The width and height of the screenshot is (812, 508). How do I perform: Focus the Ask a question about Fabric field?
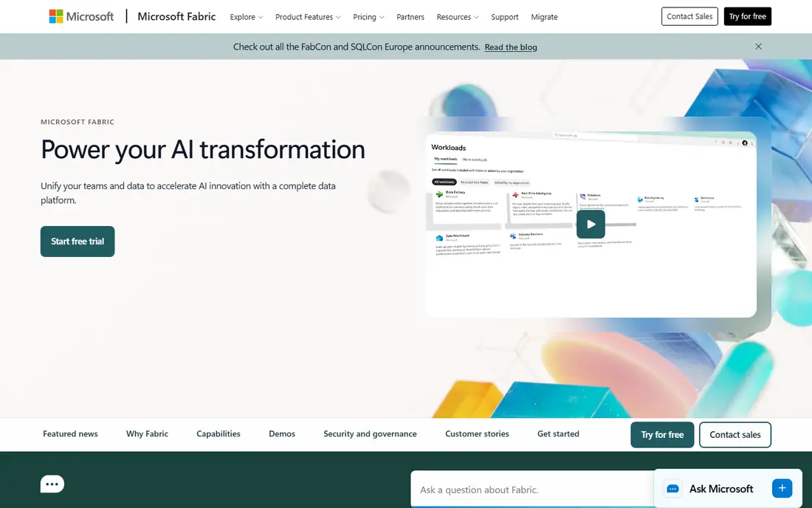point(531,490)
